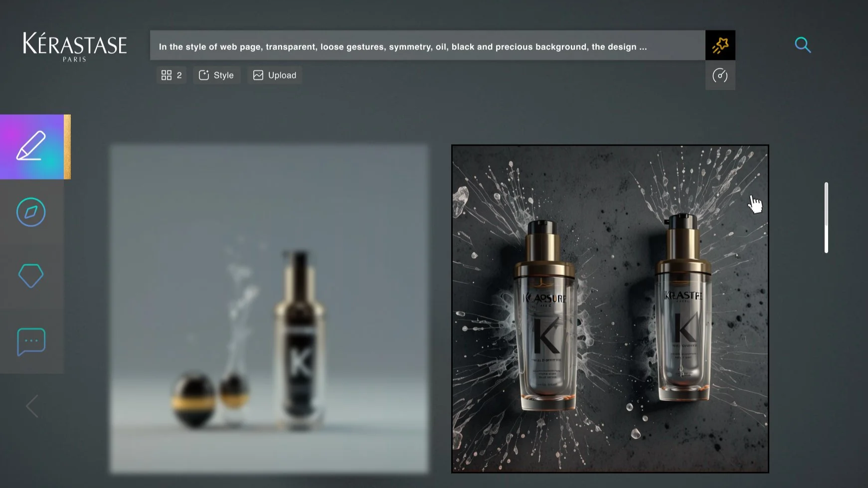Click the vertical scrollbar handle
The width and height of the screenshot is (868, 488).
click(x=826, y=218)
